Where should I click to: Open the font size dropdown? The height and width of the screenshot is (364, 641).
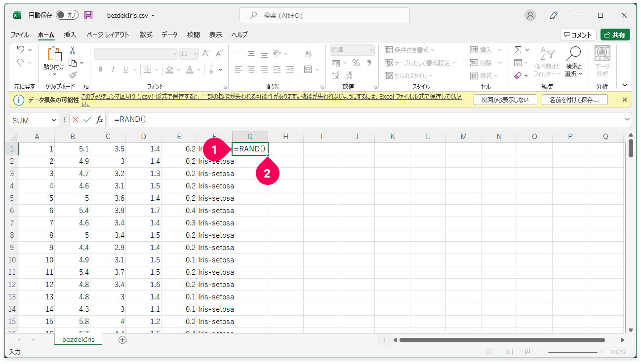pyautogui.click(x=195, y=53)
